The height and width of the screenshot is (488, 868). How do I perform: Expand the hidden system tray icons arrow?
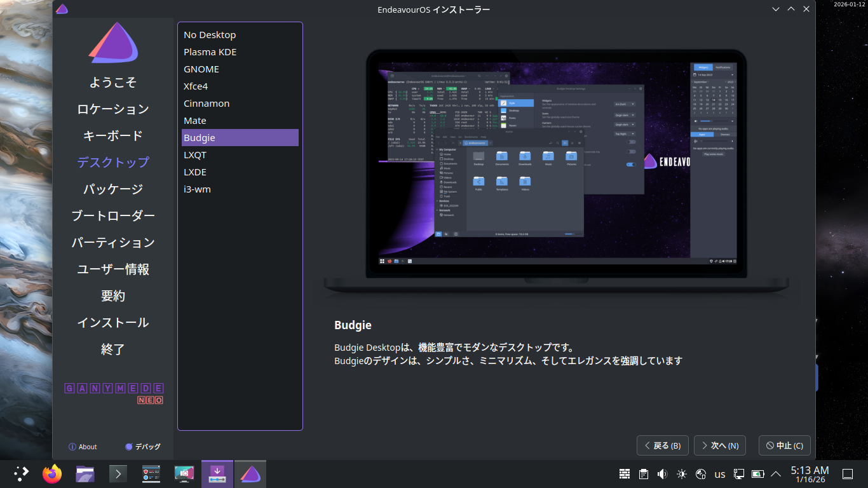pos(776,474)
